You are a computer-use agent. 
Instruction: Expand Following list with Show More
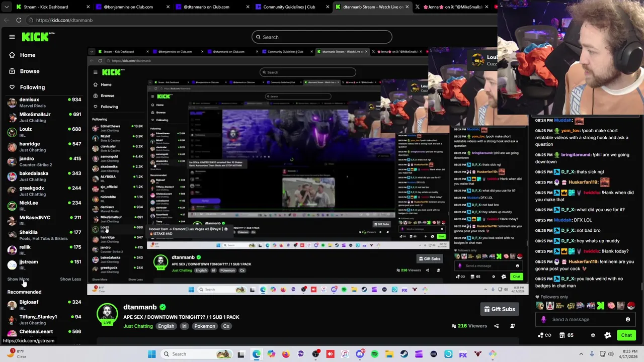[18, 279]
